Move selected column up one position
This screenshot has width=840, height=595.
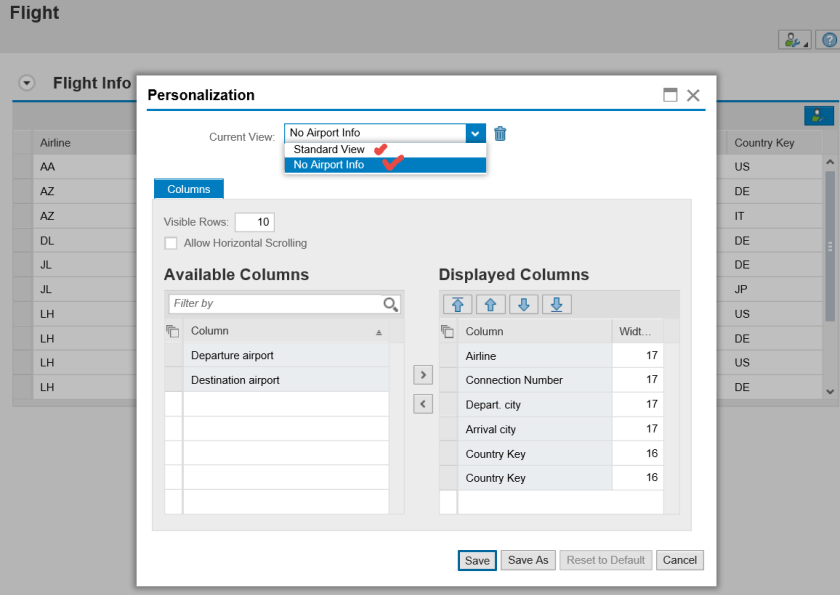490,304
